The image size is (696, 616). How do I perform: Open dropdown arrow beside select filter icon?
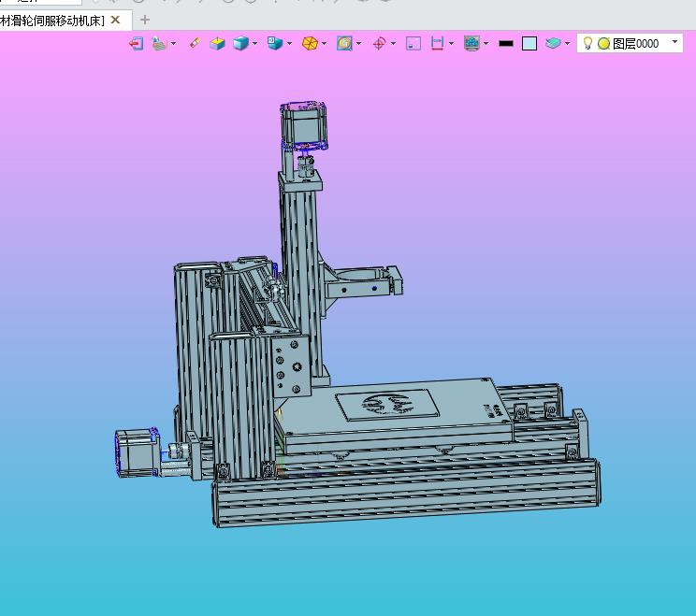173,43
